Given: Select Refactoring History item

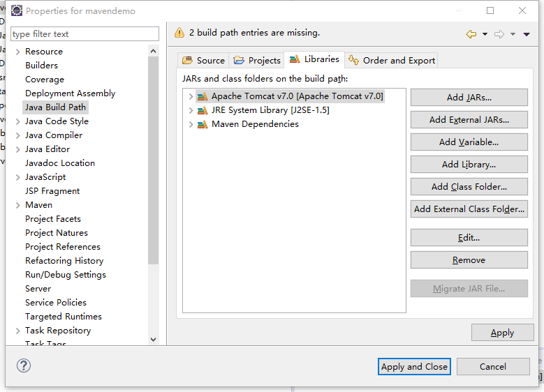Looking at the screenshot, I should point(64,261).
